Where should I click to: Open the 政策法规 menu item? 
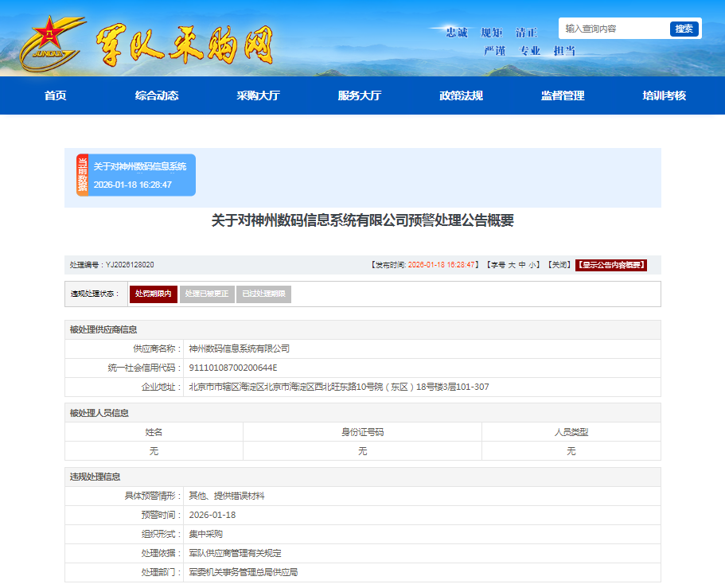[x=461, y=95]
